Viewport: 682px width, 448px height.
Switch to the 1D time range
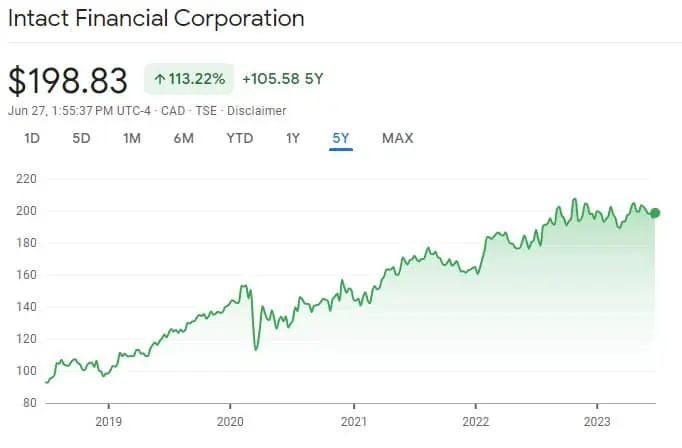[32, 138]
